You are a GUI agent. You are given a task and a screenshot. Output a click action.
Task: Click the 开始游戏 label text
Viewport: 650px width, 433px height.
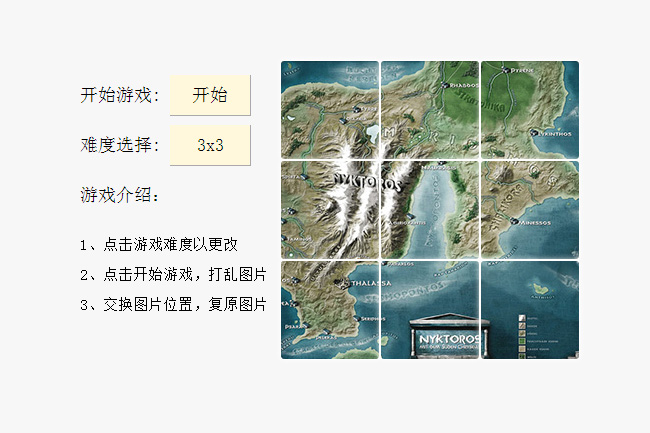tap(120, 95)
